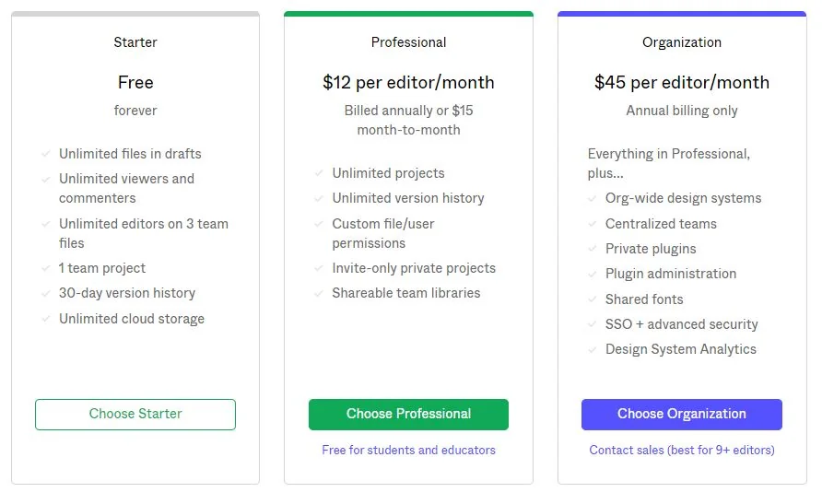
Task: Click the $12 per editor/month price
Action: [x=408, y=83]
